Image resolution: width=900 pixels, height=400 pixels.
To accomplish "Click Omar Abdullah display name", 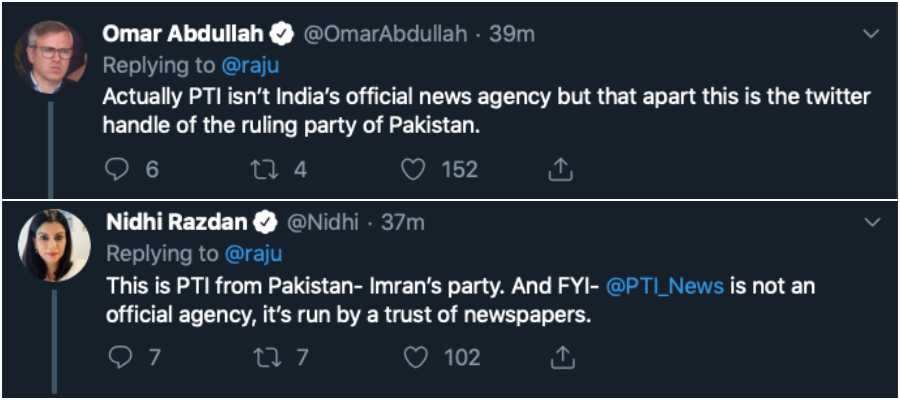I will point(183,33).
